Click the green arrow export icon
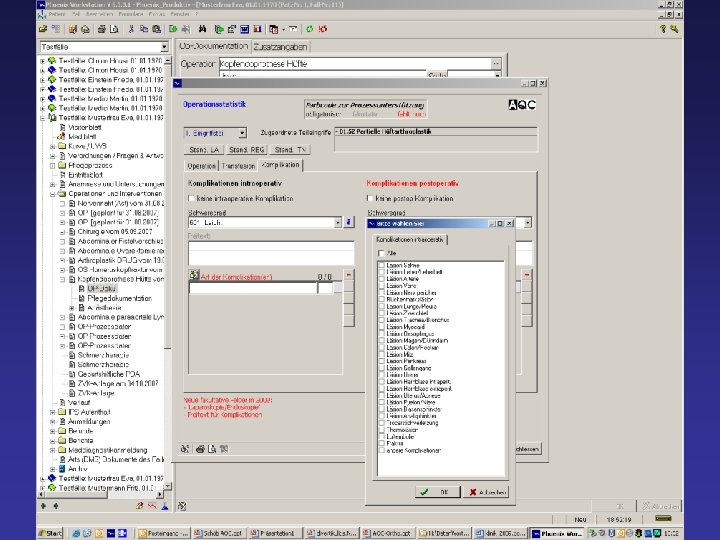Screen dimensions: 720x540 coord(173,29)
